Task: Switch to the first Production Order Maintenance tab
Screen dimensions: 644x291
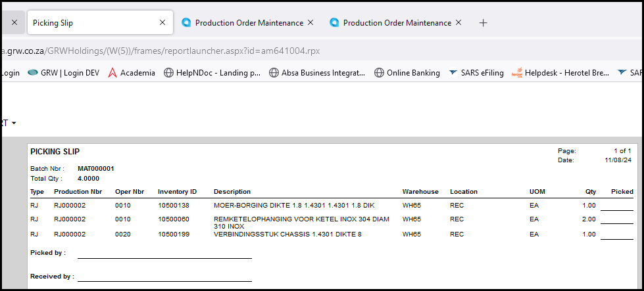Action: [249, 22]
